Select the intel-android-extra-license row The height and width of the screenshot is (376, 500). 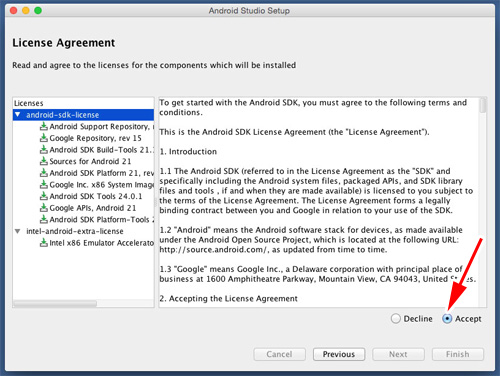pyautogui.click(x=83, y=231)
